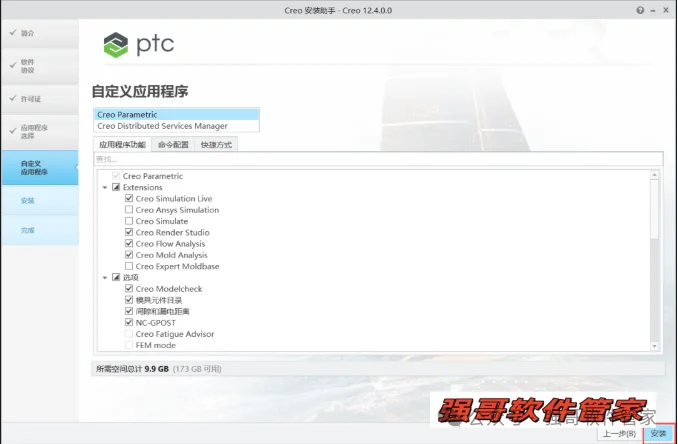Open the 软件协议 step in sidebar
The width and height of the screenshot is (678, 444).
(x=40, y=66)
